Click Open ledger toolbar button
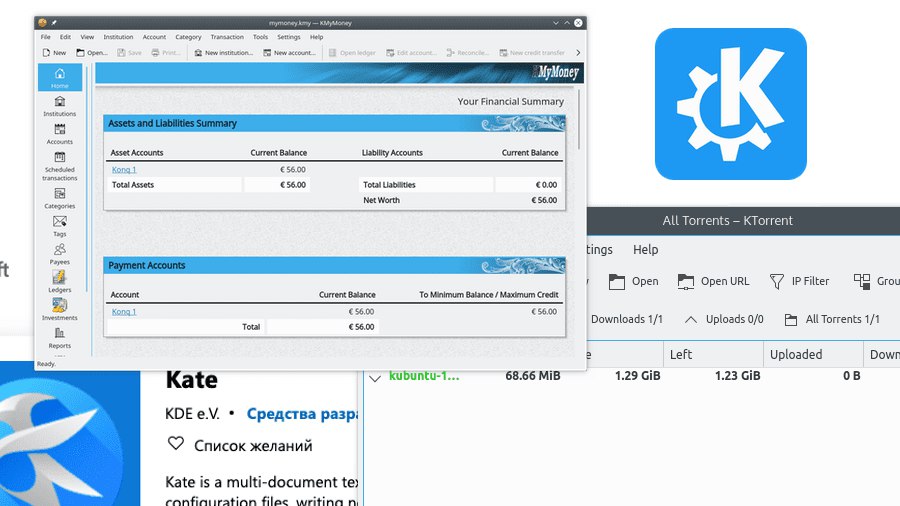Image resolution: width=900 pixels, height=506 pixels. click(352, 53)
